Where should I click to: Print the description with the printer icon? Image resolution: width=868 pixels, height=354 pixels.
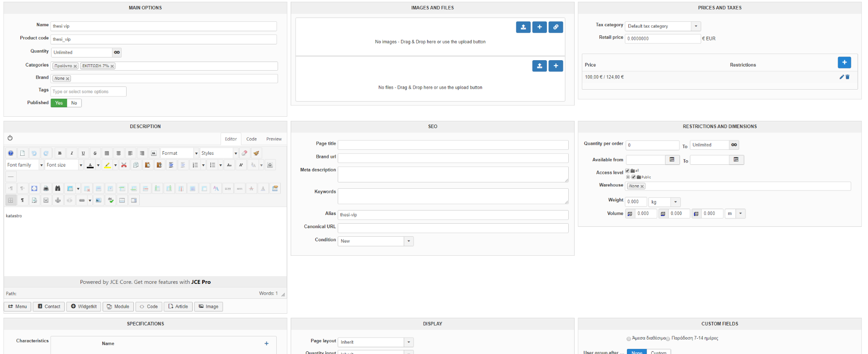pyautogui.click(x=46, y=188)
